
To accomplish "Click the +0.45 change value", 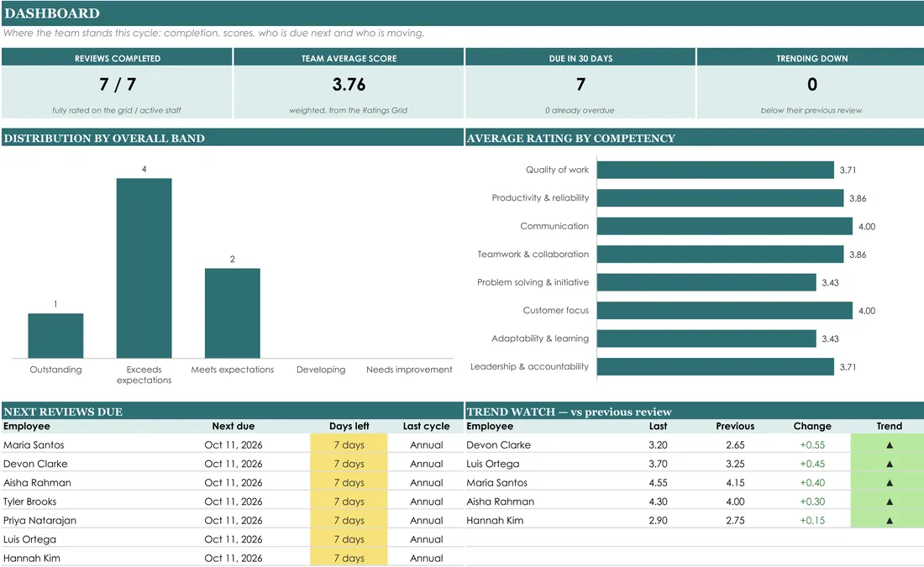I will click(x=812, y=464).
